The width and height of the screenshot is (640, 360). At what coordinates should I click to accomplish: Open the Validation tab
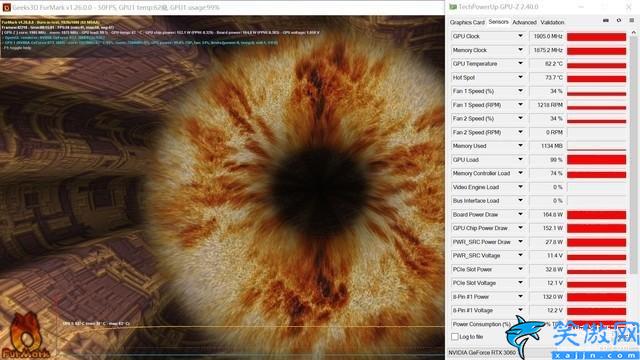click(552, 22)
